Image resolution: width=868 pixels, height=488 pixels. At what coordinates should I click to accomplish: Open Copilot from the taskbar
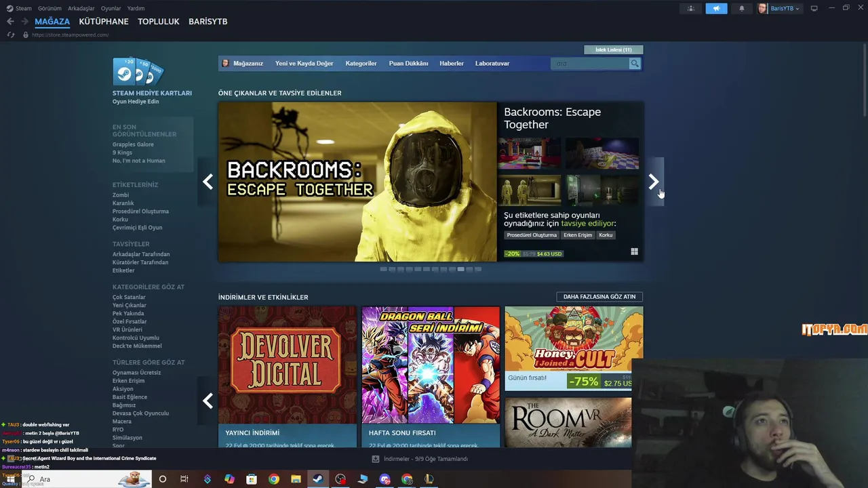(x=229, y=479)
